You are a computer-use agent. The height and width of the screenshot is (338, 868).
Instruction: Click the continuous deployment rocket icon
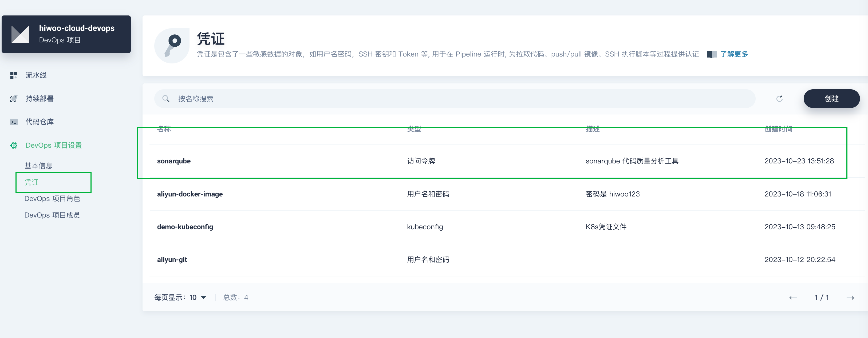point(13,99)
